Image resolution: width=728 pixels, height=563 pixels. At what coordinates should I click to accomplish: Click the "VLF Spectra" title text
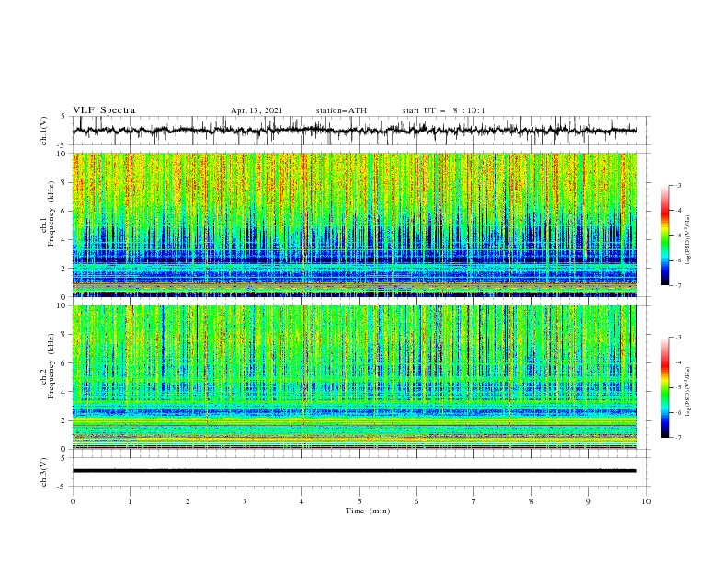tap(104, 110)
